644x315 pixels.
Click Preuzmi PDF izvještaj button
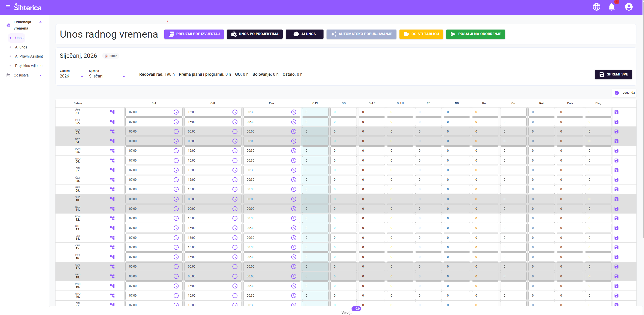pos(194,34)
